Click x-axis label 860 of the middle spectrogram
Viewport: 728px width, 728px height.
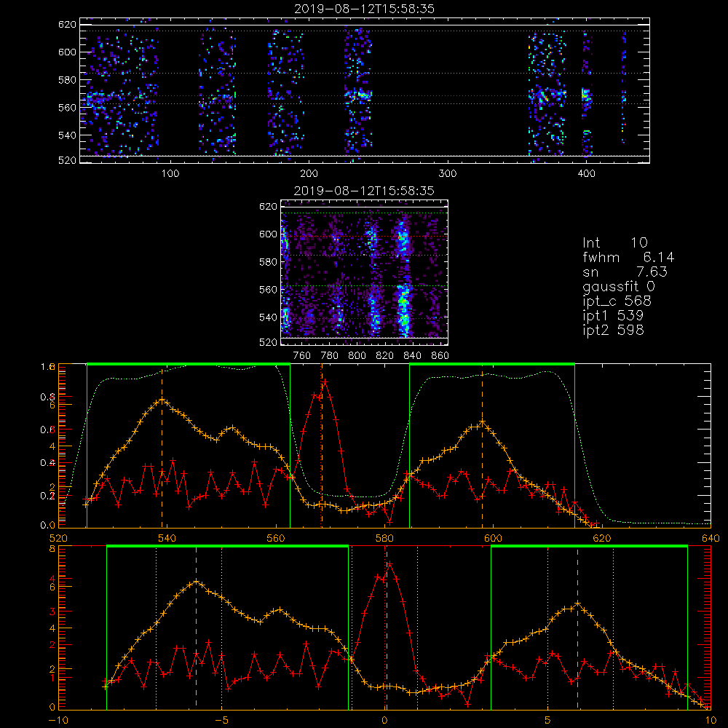(440, 356)
